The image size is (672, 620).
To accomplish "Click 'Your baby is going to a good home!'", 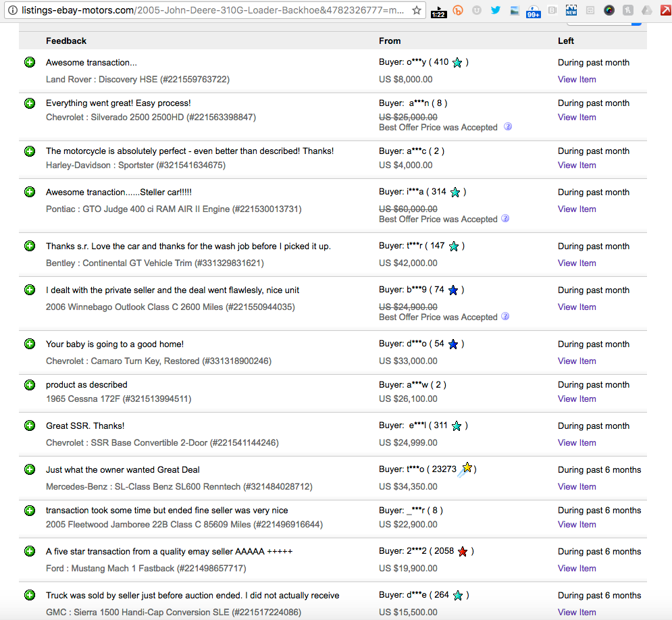I will point(115,344).
